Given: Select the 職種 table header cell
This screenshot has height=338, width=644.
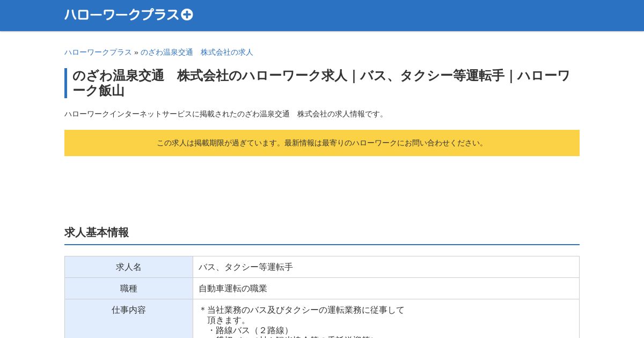Looking at the screenshot, I should pyautogui.click(x=129, y=288).
